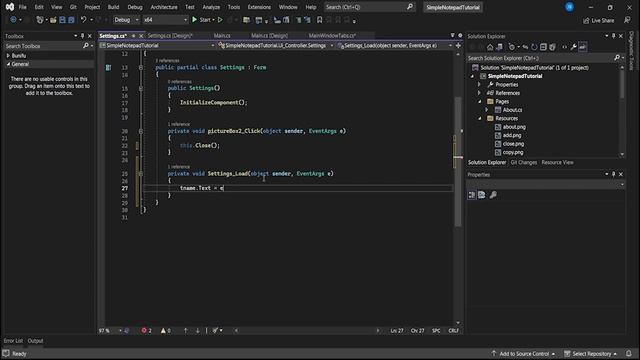Collapse the Resources folder in Solution Explorer
The width and height of the screenshot is (640, 360).
(480, 118)
